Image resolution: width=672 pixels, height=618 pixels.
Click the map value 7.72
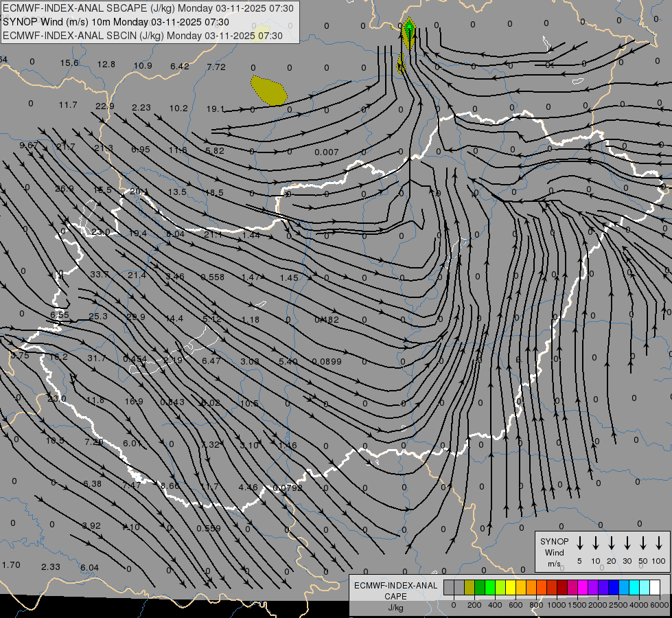[x=216, y=67]
